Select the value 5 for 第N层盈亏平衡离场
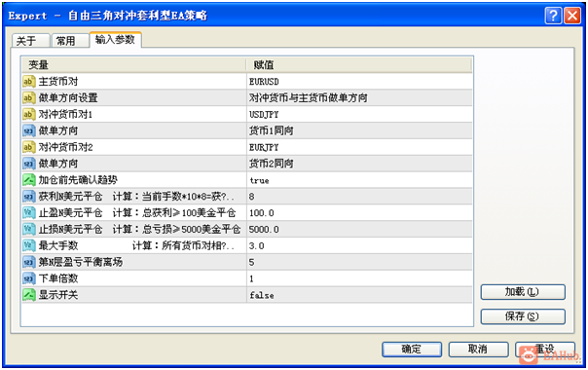Screen dimensions: 588x370 pyautogui.click(x=359, y=262)
